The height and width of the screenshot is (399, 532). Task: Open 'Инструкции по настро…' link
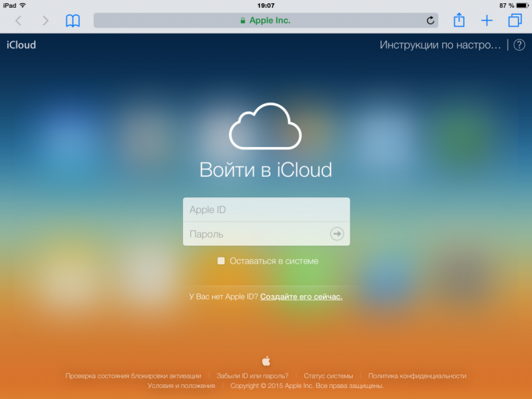(x=440, y=45)
